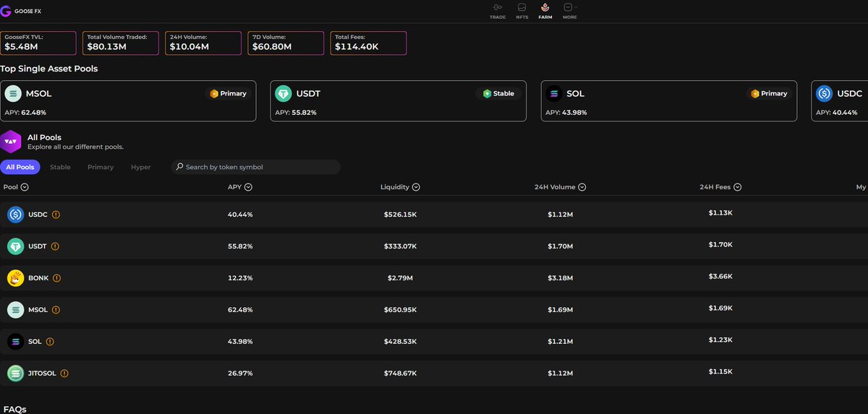The width and height of the screenshot is (868, 414).
Task: Click the USDC token icon in top pools card
Action: [x=825, y=93]
